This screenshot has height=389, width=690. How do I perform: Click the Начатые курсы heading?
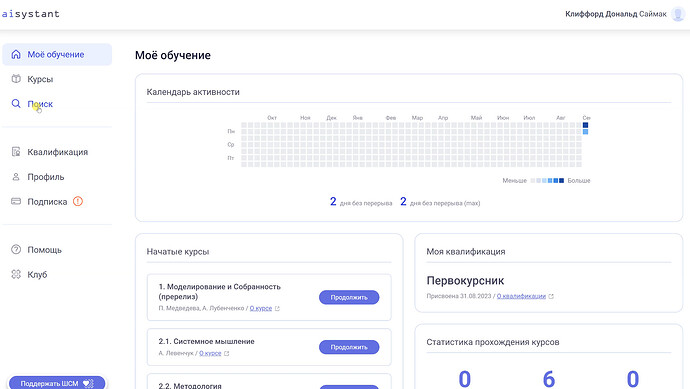(178, 252)
